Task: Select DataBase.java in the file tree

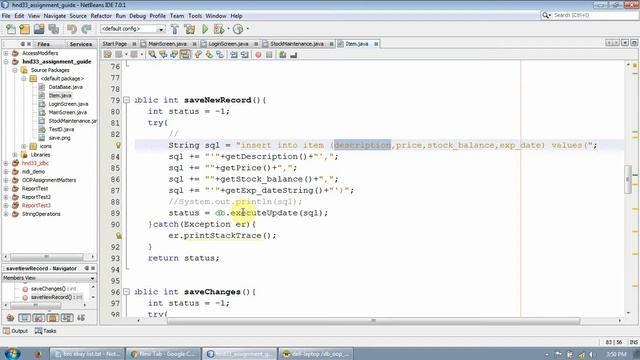Action: pyautogui.click(x=65, y=87)
